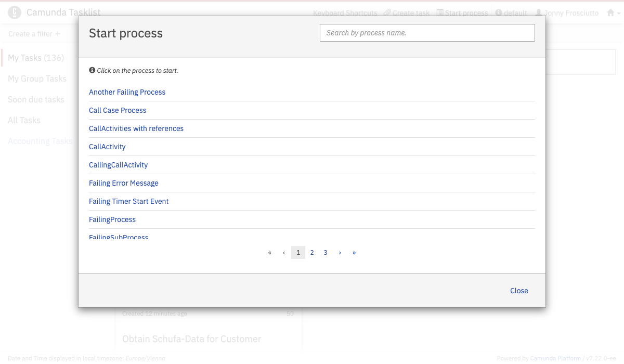This screenshot has height=364, width=624.
Task: Open the home dropdown icon menu
Action: point(614,13)
